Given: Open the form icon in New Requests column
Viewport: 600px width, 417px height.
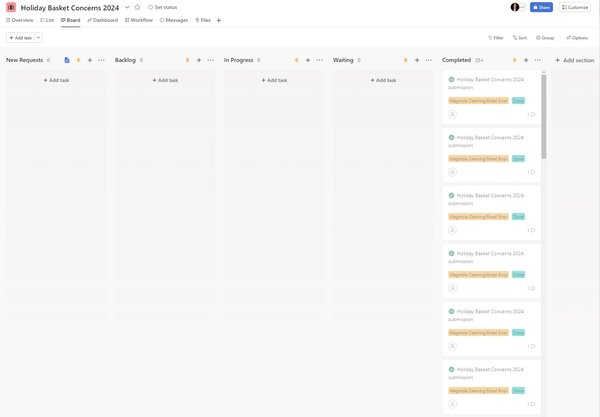Looking at the screenshot, I should 67,60.
